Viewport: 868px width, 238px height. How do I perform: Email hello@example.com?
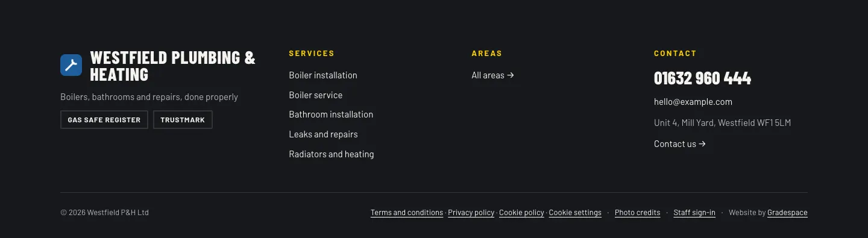pos(693,102)
